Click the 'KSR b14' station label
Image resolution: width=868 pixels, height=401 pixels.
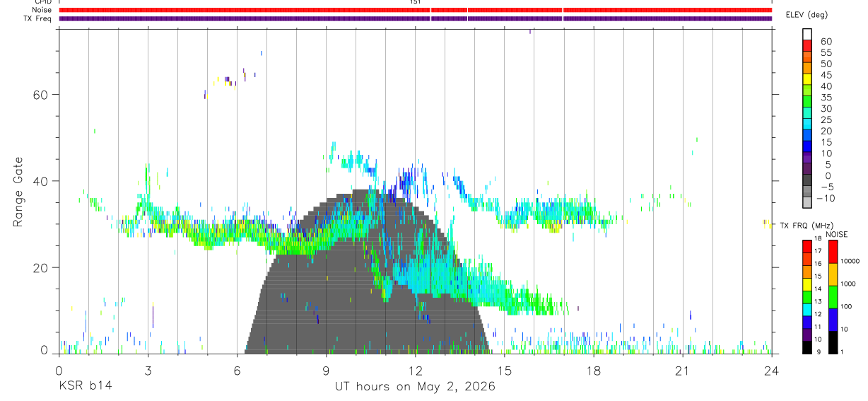[x=85, y=386]
